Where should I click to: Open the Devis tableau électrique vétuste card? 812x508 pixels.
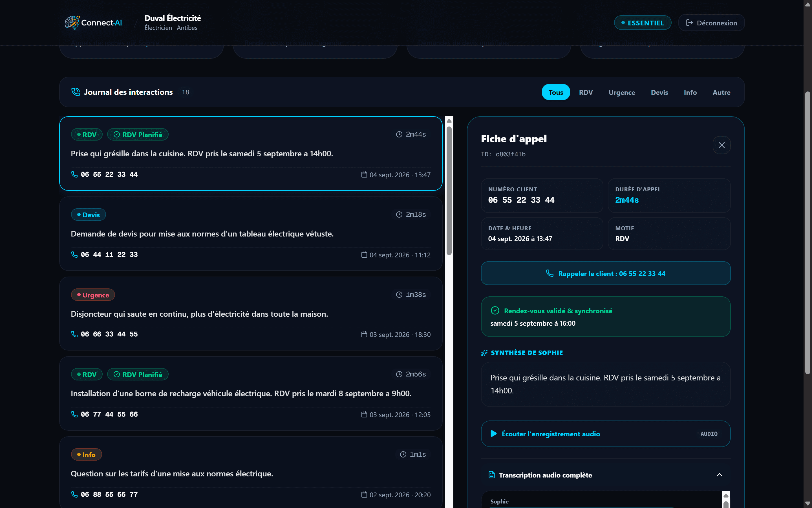251,234
